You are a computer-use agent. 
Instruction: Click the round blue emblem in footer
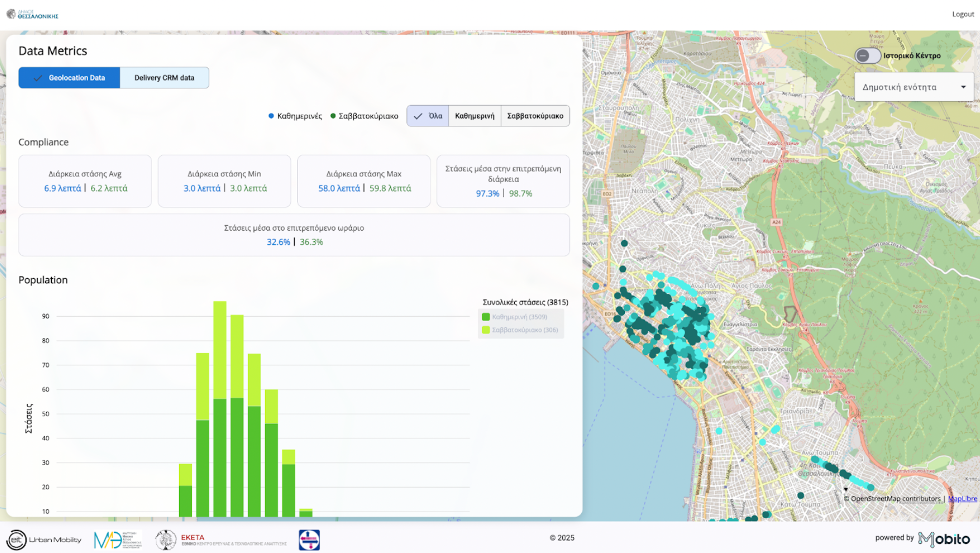pos(309,539)
